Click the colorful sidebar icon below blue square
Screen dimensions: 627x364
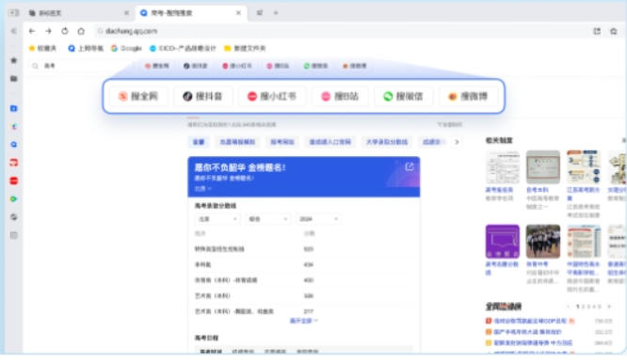(13, 127)
